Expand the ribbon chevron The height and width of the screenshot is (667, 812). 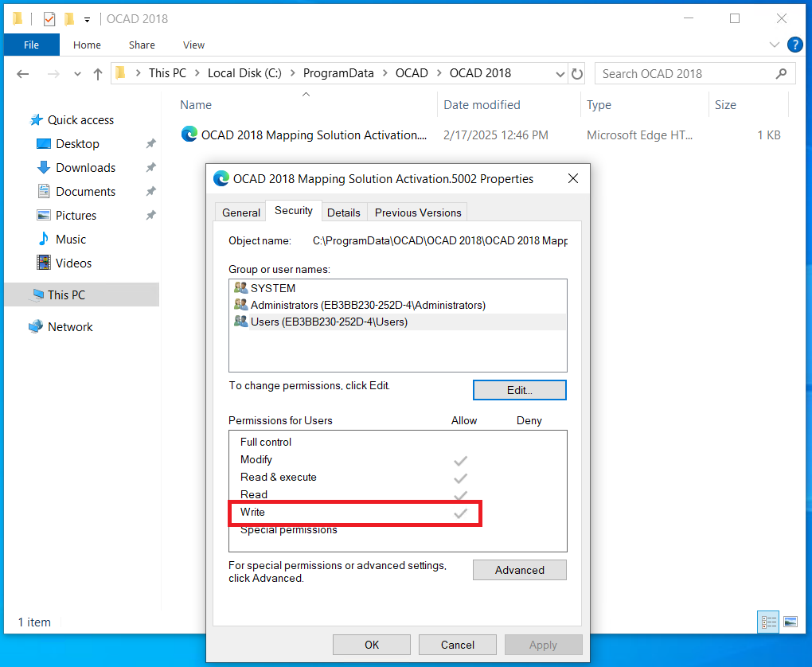[775, 45]
